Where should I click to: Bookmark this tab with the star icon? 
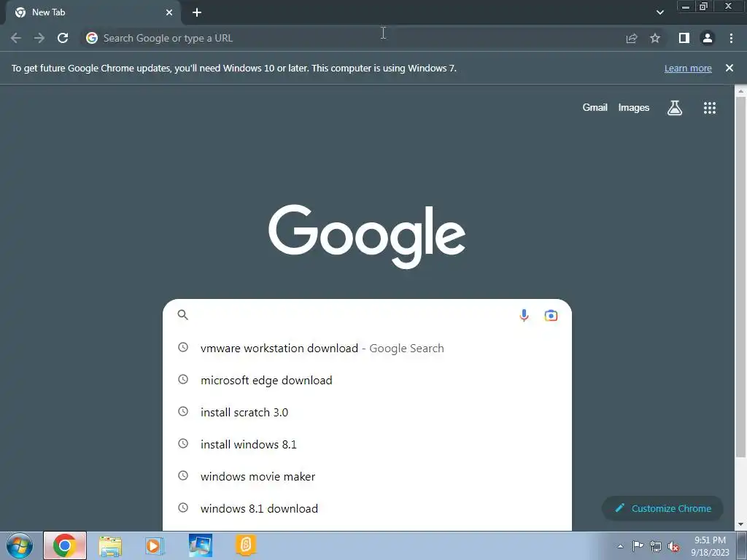coord(655,38)
